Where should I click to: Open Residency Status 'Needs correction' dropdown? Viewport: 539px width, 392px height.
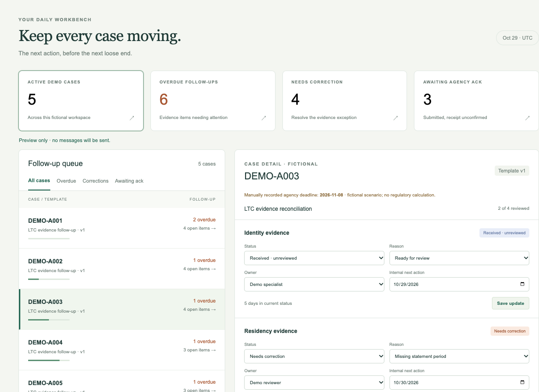[314, 356]
